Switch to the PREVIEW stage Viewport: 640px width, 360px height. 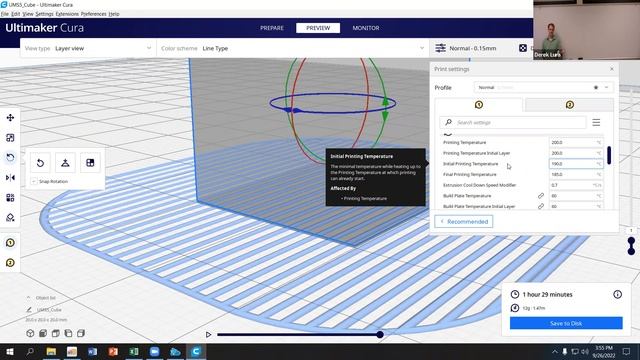[x=318, y=28]
